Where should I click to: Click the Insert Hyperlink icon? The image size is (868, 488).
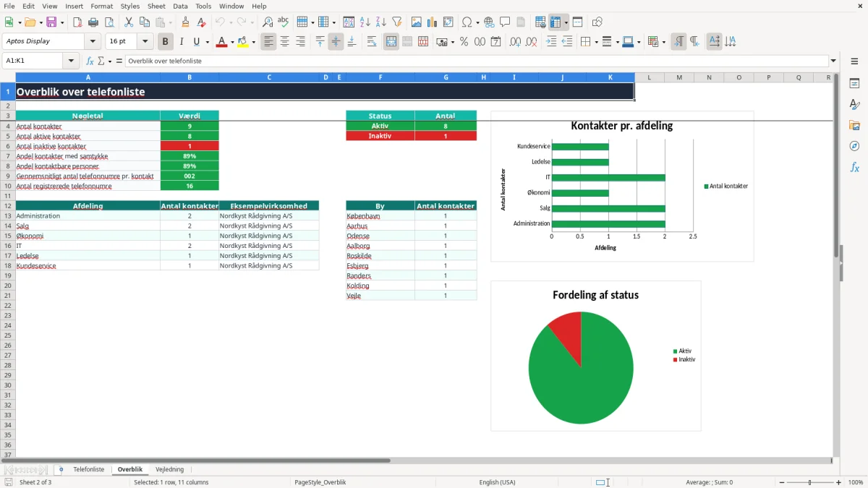point(490,22)
